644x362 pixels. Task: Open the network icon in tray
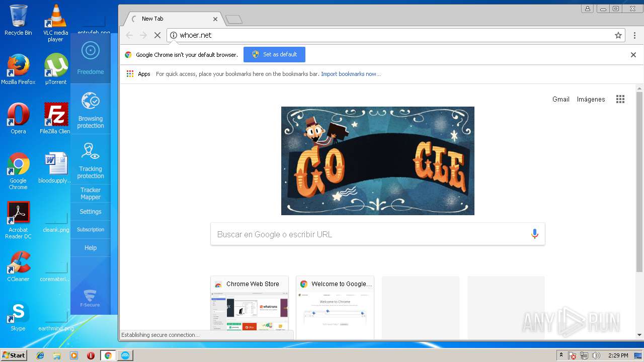[584, 355]
